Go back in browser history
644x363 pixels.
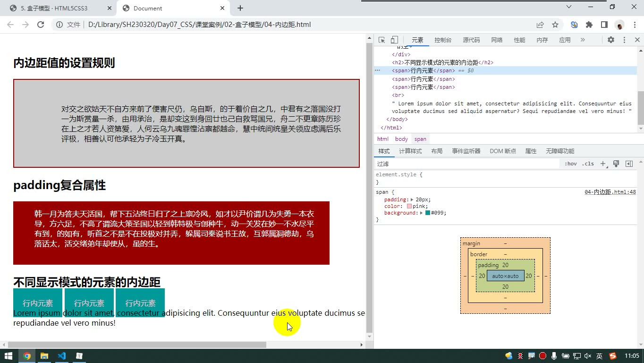tap(10, 25)
